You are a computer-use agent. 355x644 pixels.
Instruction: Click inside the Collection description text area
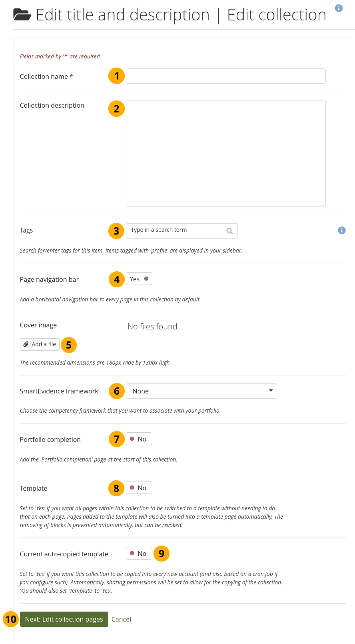(x=225, y=153)
